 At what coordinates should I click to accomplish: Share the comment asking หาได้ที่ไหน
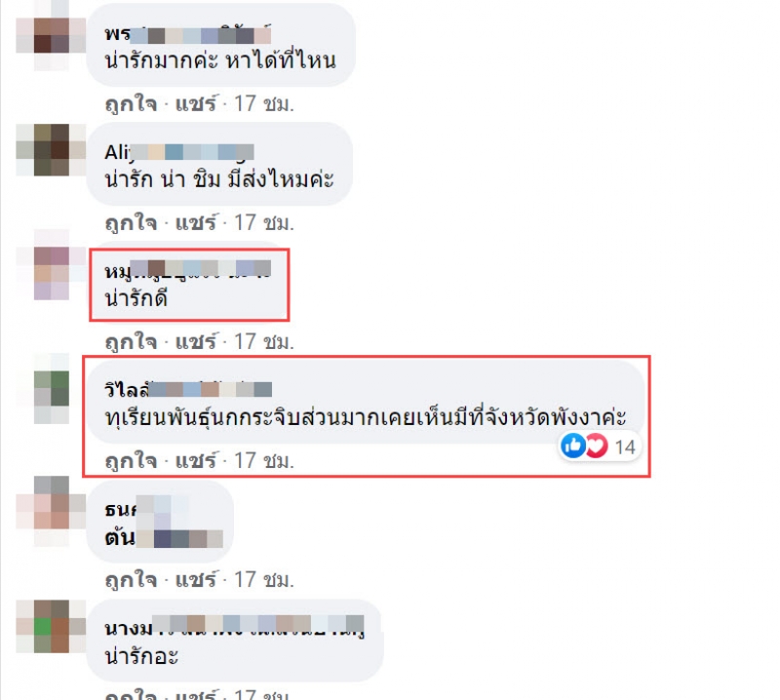tap(196, 103)
